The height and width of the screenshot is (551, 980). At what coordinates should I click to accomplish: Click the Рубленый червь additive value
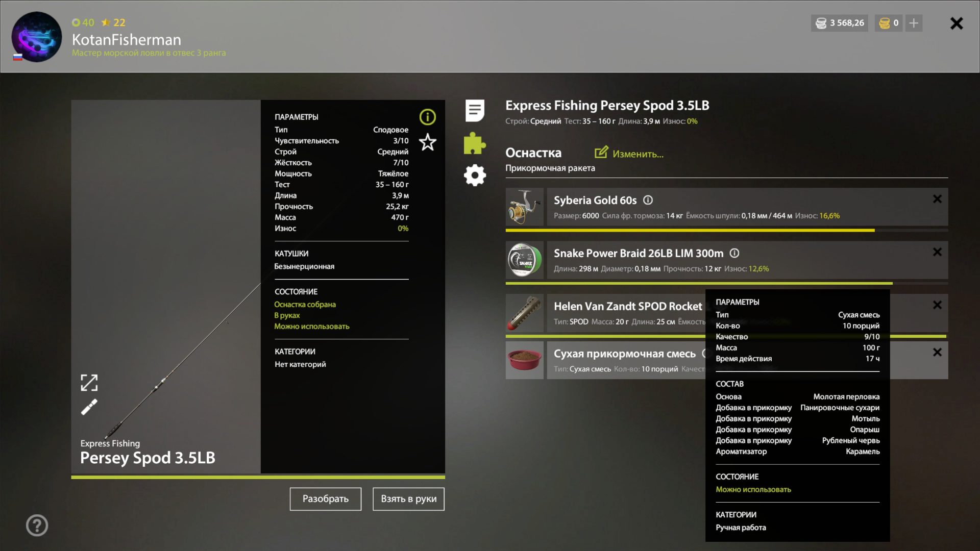(x=851, y=441)
